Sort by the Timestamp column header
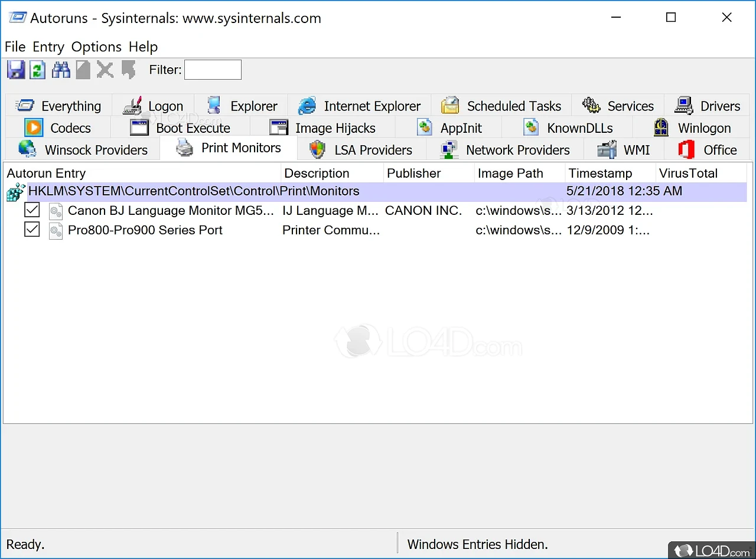756x559 pixels. pyautogui.click(x=611, y=173)
